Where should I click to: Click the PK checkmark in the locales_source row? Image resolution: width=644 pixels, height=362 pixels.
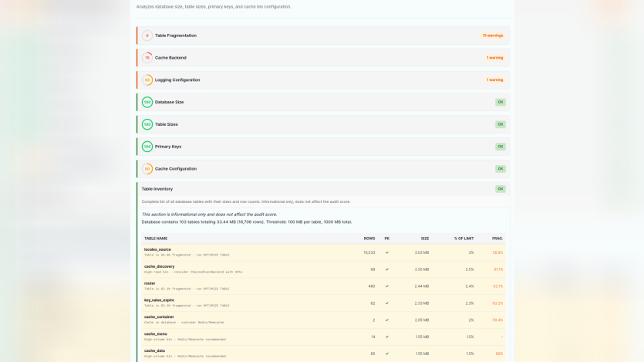(x=387, y=252)
